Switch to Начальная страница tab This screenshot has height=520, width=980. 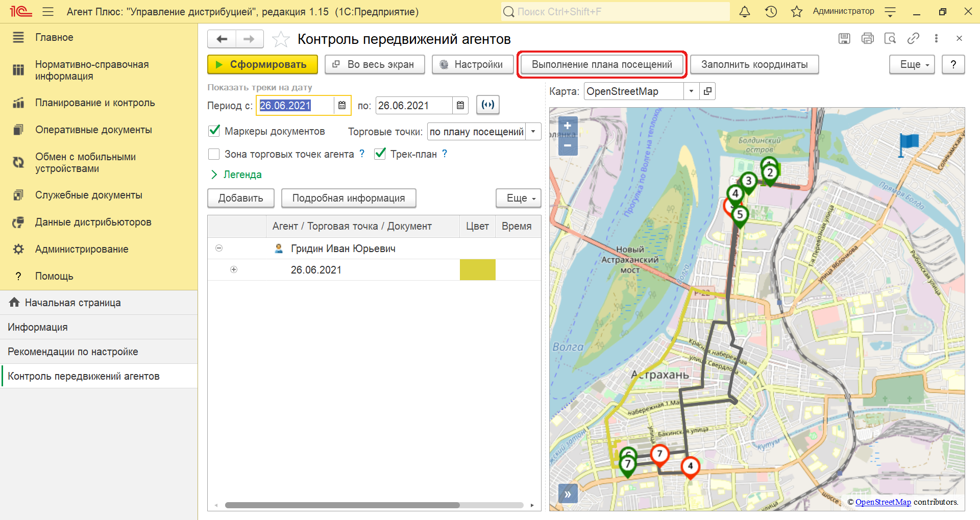(99, 303)
